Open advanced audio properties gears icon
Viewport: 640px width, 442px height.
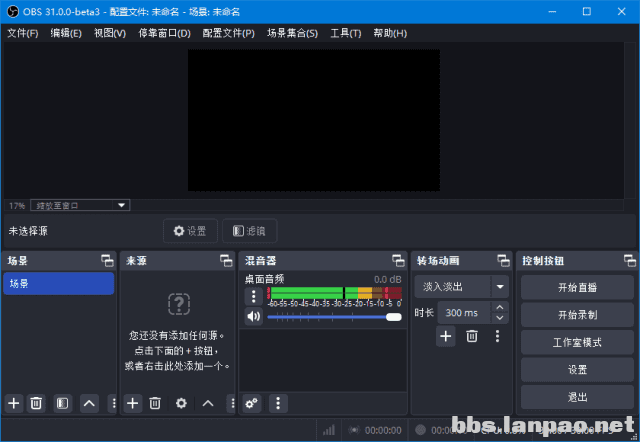[x=252, y=403]
